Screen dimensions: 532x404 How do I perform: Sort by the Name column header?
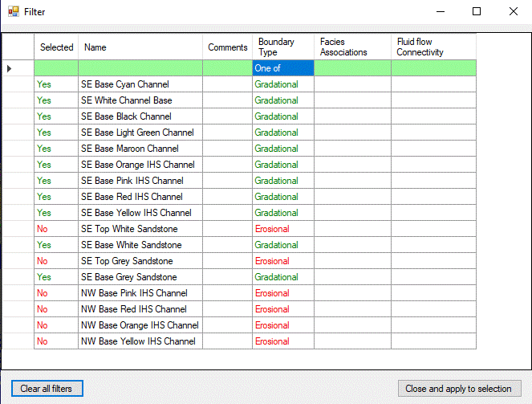pyautogui.click(x=140, y=47)
